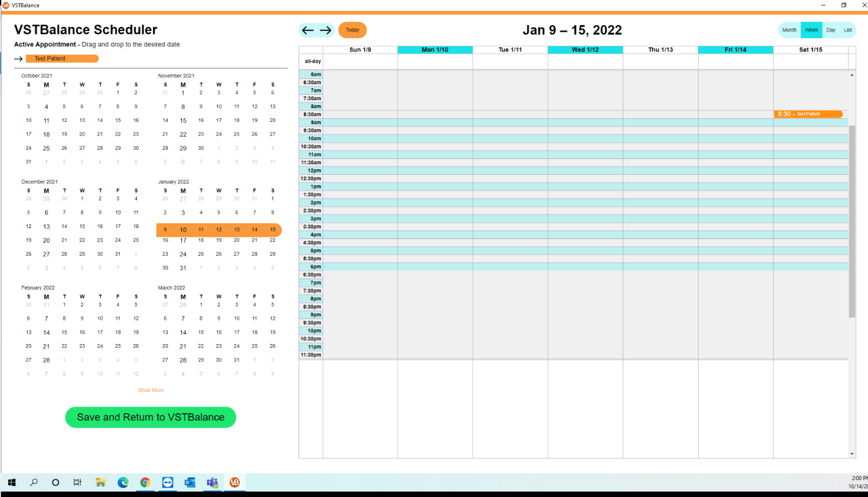
Task: Select the Mon 1/10 column header
Action: click(435, 50)
